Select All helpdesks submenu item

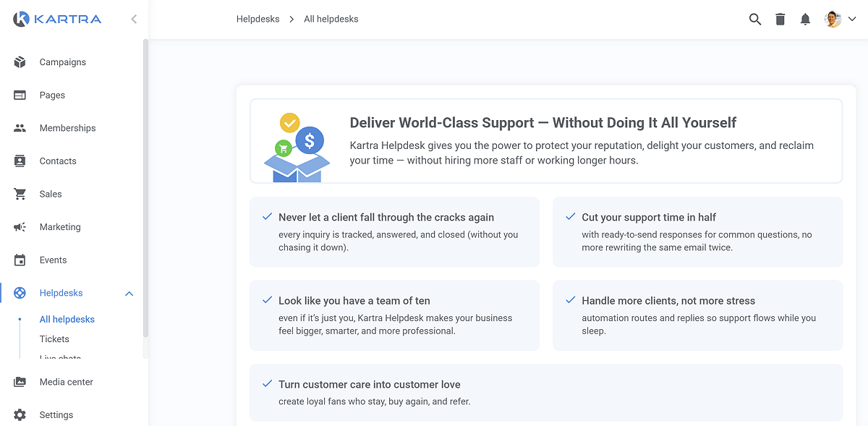[67, 320]
